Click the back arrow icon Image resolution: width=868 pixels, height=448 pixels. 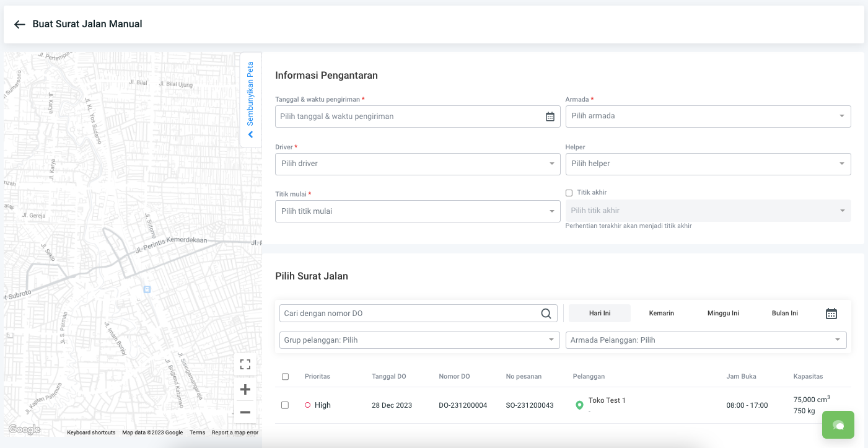19,25
